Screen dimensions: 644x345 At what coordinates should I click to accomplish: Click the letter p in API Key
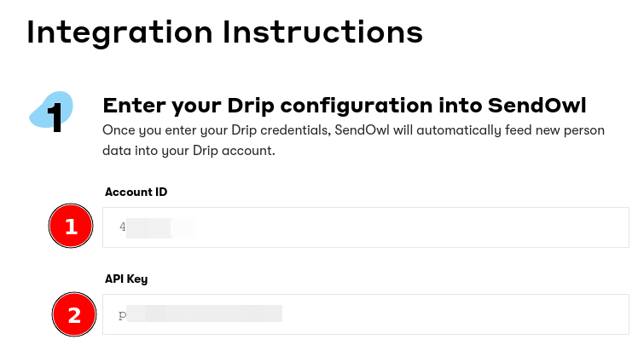coord(123,315)
